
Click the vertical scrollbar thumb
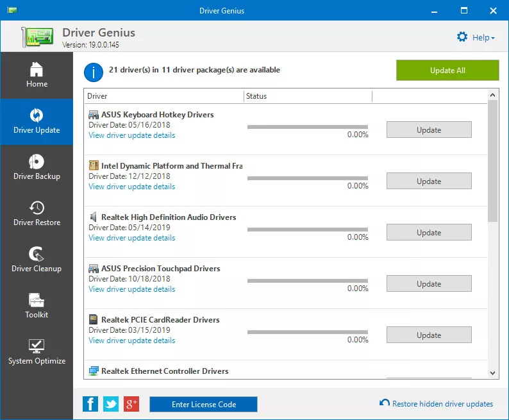[x=492, y=161]
